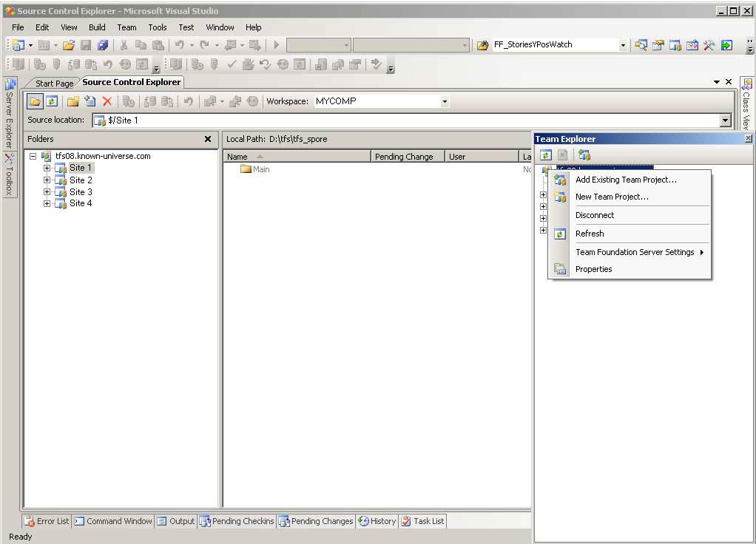
Task: Open the Output tab
Action: 176,521
